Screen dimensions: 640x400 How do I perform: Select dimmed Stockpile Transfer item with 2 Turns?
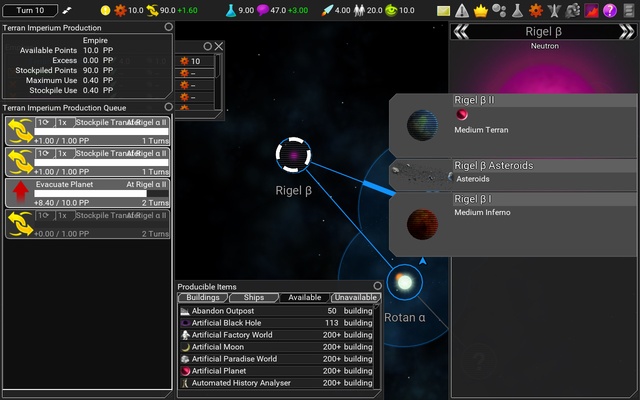pos(87,224)
